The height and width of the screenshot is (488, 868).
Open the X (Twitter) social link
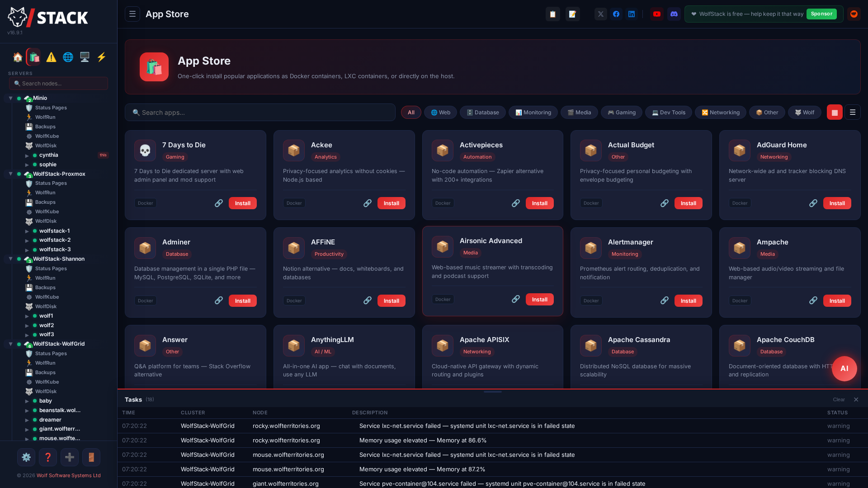(600, 14)
